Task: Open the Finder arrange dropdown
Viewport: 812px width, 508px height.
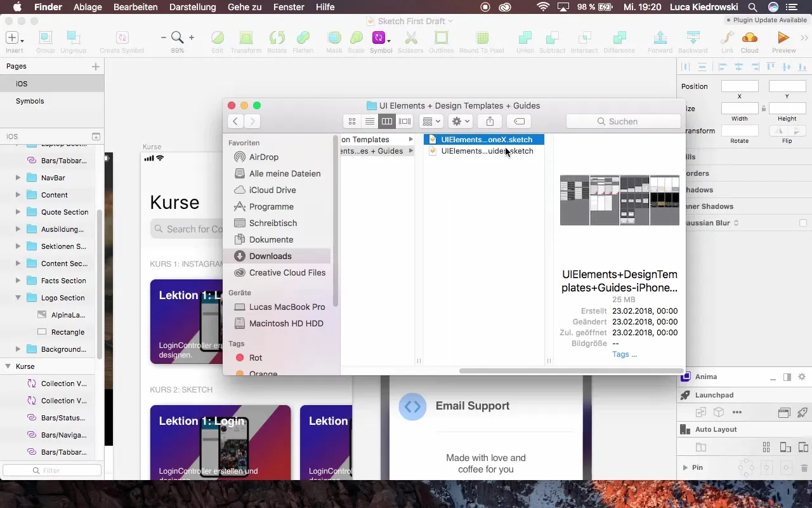Action: tap(431, 121)
